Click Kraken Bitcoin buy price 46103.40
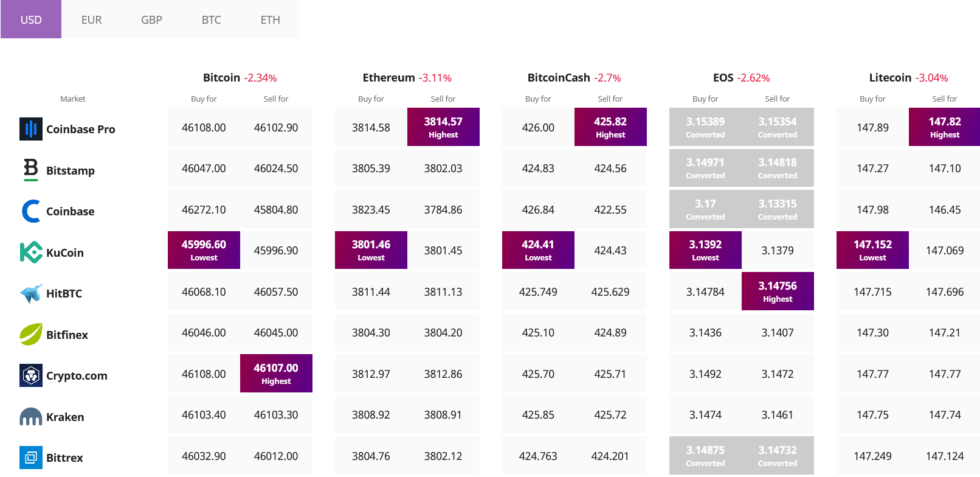The width and height of the screenshot is (980, 477). click(x=204, y=415)
